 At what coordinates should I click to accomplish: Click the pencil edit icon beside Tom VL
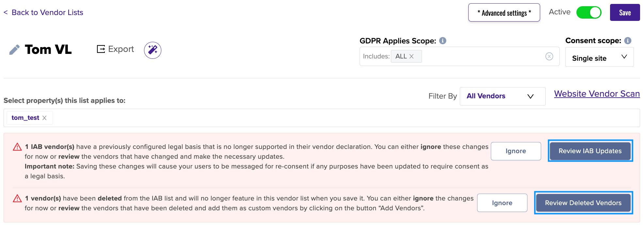click(x=14, y=50)
